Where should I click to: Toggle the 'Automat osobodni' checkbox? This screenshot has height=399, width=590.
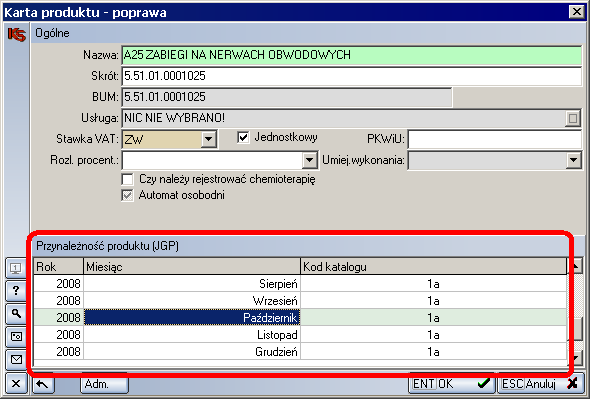point(127,195)
